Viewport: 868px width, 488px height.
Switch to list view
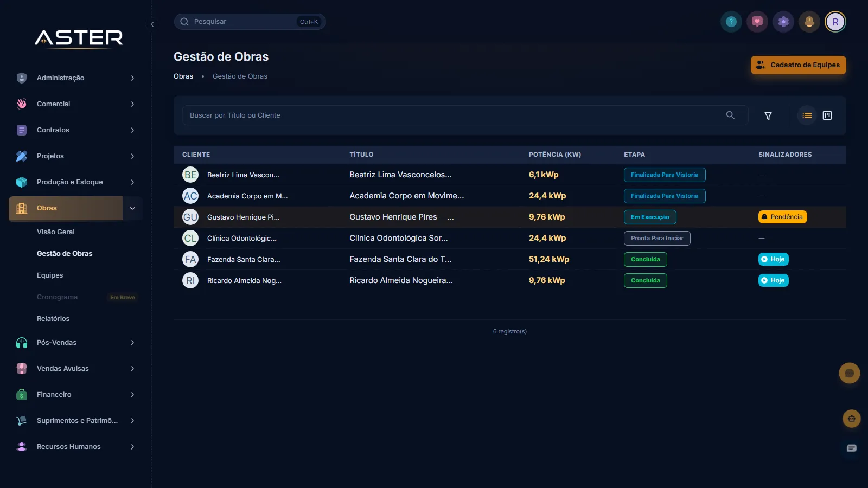point(807,115)
